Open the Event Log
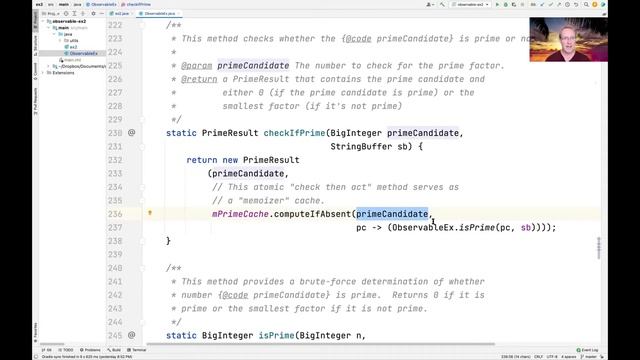Image resolution: width=640 pixels, height=360 pixels. (588, 350)
